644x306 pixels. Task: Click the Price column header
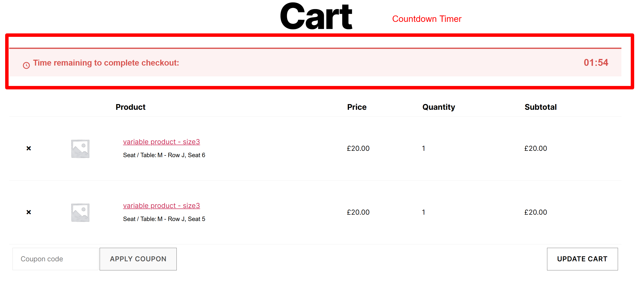tap(357, 107)
